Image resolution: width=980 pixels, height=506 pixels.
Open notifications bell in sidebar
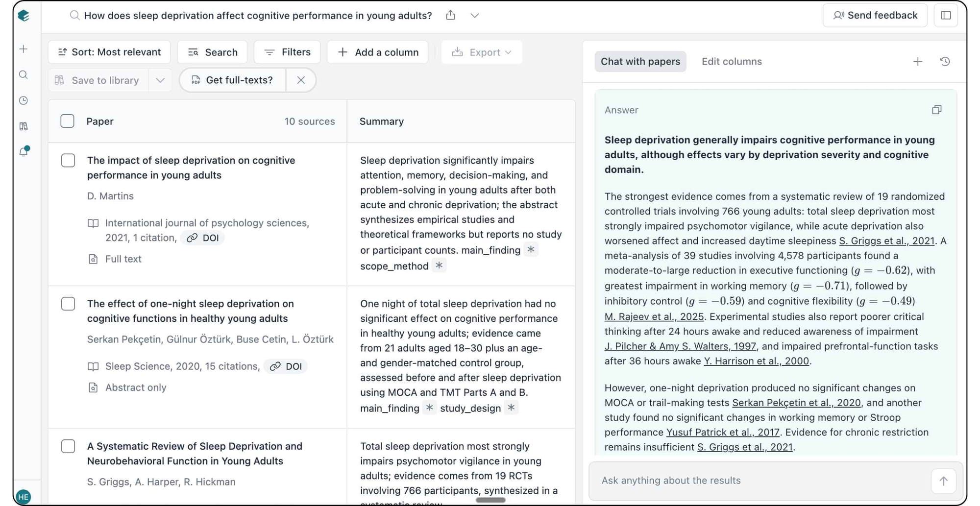point(24,151)
